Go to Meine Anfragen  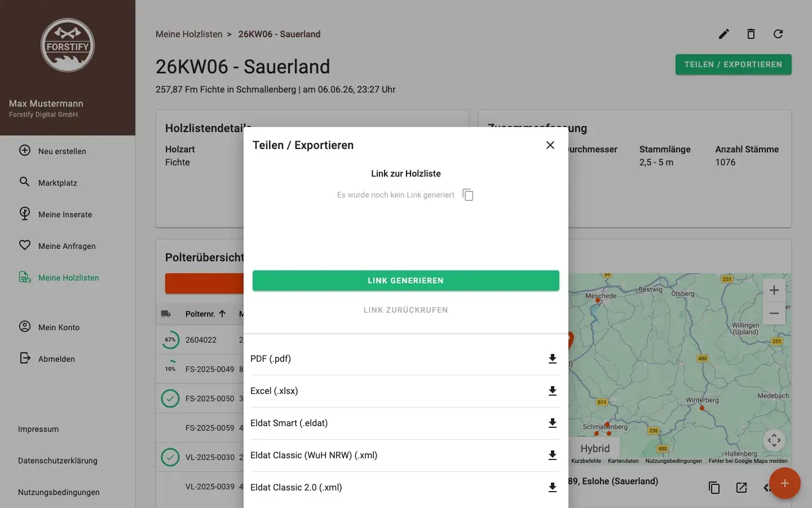[68, 246]
